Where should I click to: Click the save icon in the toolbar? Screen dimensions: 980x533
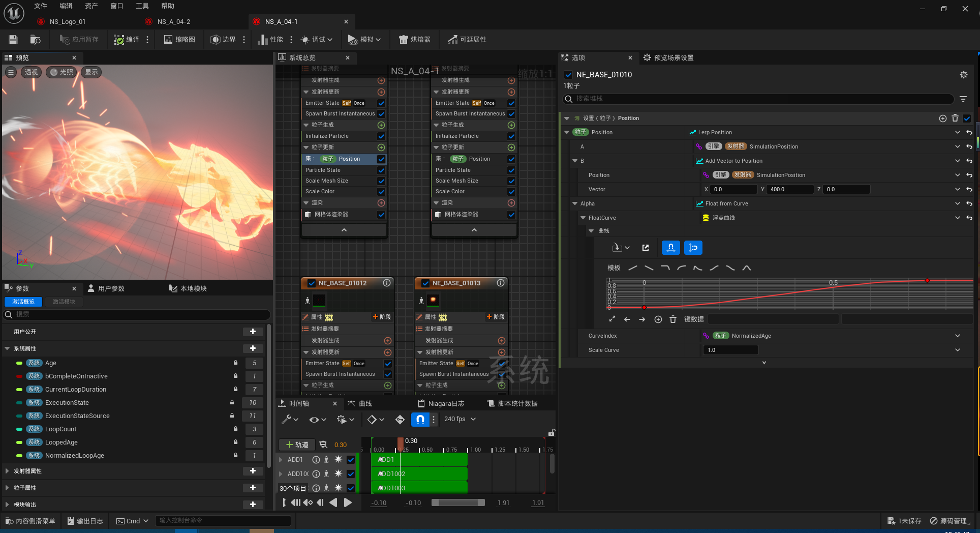13,40
